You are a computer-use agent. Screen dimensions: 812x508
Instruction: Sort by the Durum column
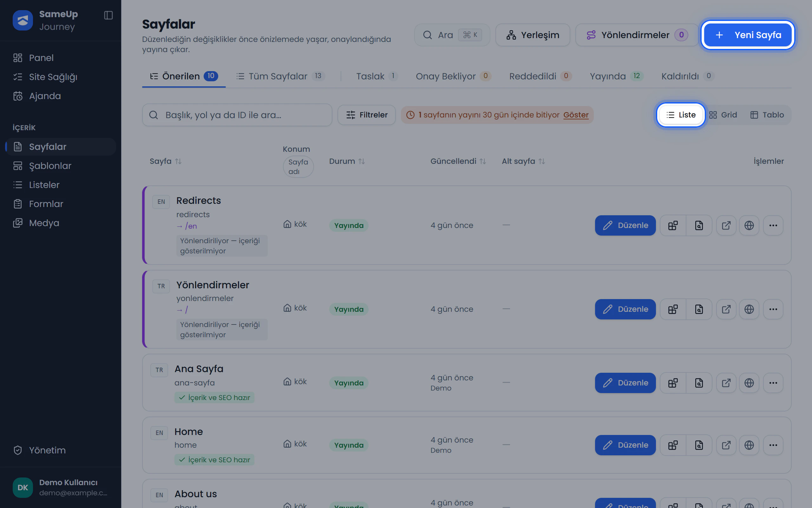(x=347, y=161)
